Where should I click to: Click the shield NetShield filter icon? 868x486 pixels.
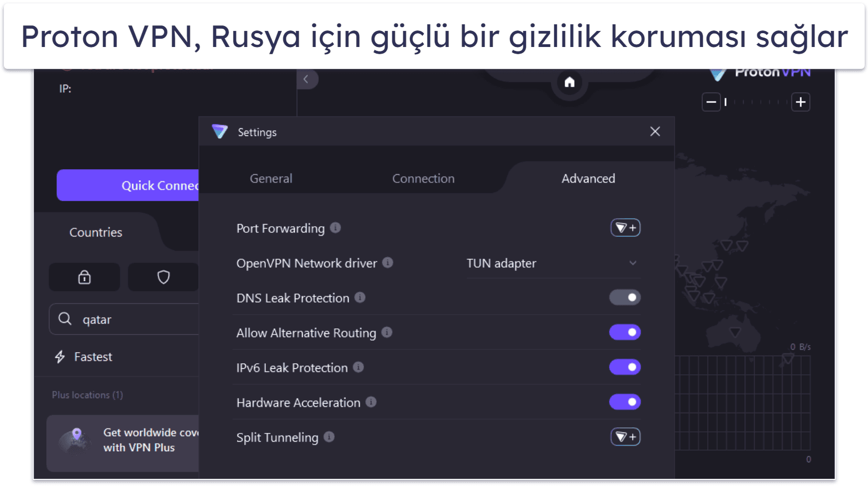coord(164,277)
